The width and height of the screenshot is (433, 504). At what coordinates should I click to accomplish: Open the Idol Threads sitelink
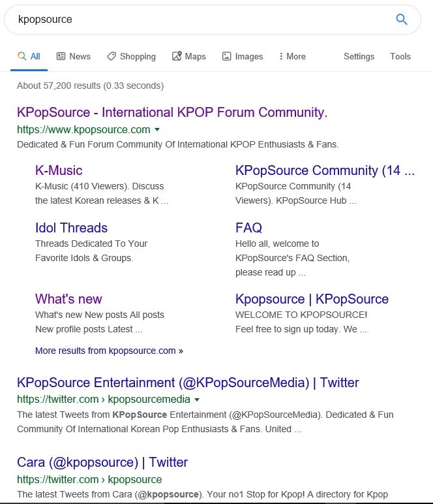71,228
